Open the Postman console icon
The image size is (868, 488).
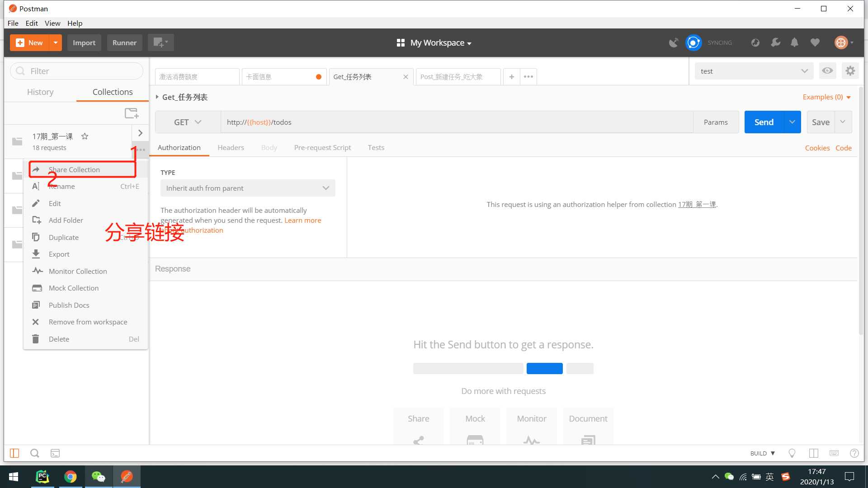(55, 453)
